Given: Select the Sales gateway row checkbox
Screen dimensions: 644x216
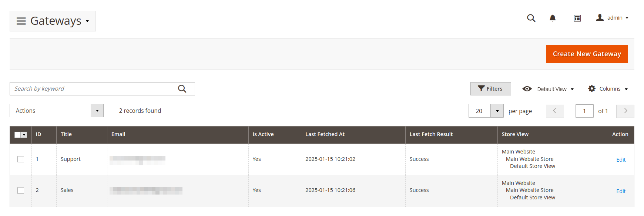Looking at the screenshot, I should (x=21, y=190).
